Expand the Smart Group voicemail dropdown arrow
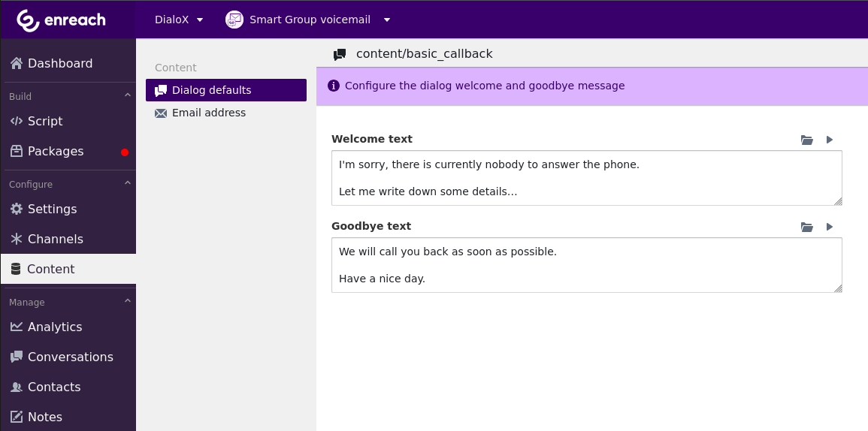 [x=387, y=20]
